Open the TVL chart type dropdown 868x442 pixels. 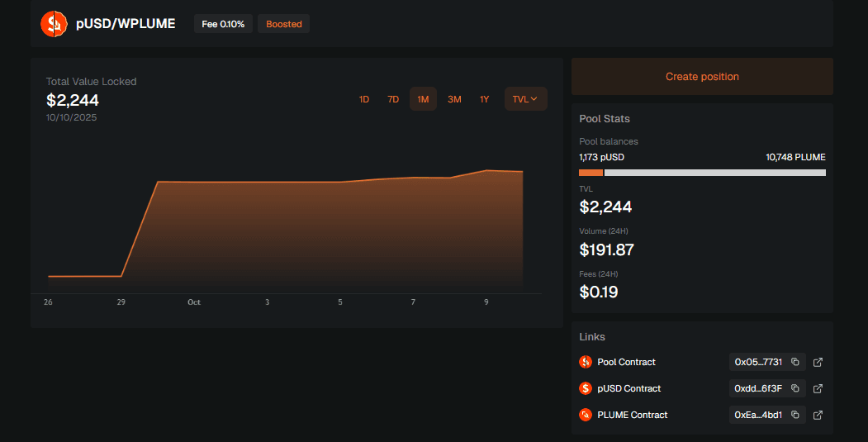(525, 99)
